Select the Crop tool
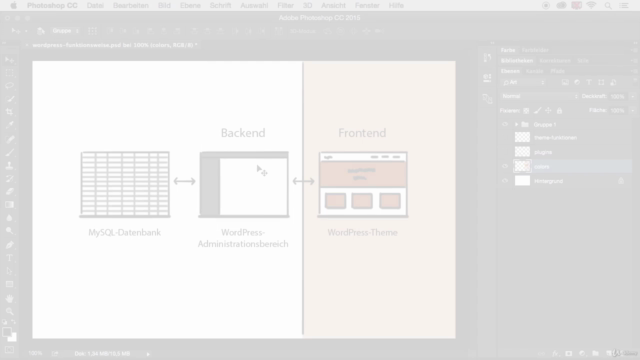This screenshot has height=360, width=640. click(9, 112)
